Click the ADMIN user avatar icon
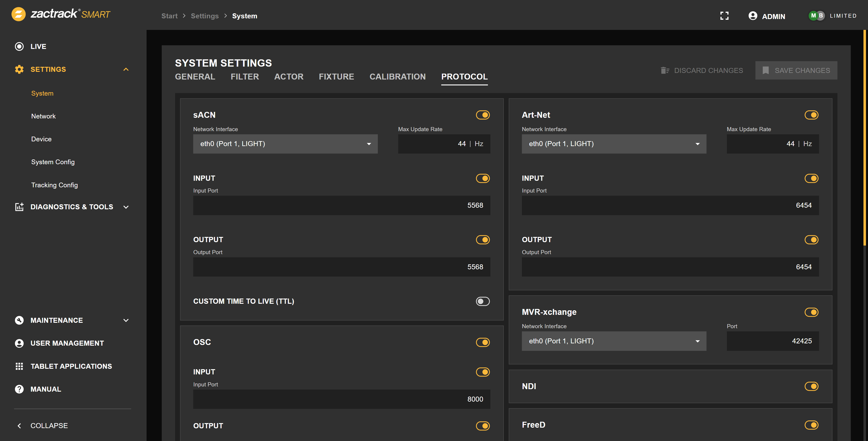This screenshot has height=441, width=868. pyautogui.click(x=753, y=16)
